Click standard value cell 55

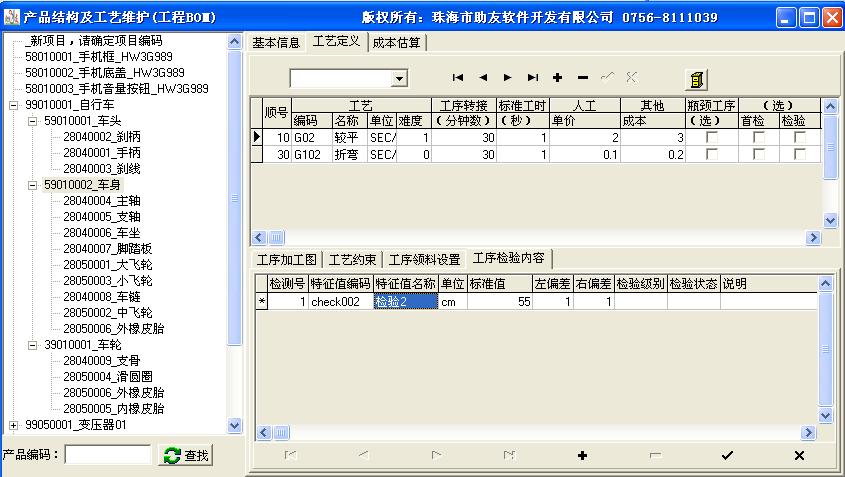coord(500,302)
